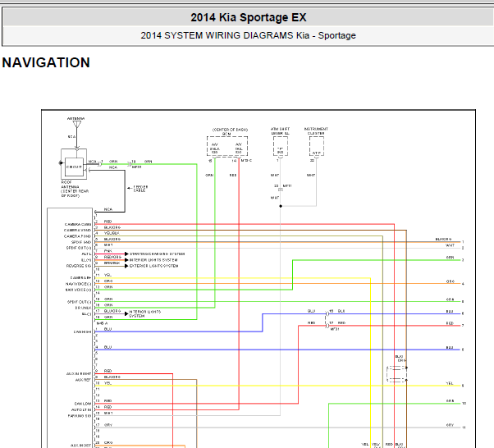Click the CAMERA CVBS pin label
This screenshot has height=448, width=494.
point(78,224)
